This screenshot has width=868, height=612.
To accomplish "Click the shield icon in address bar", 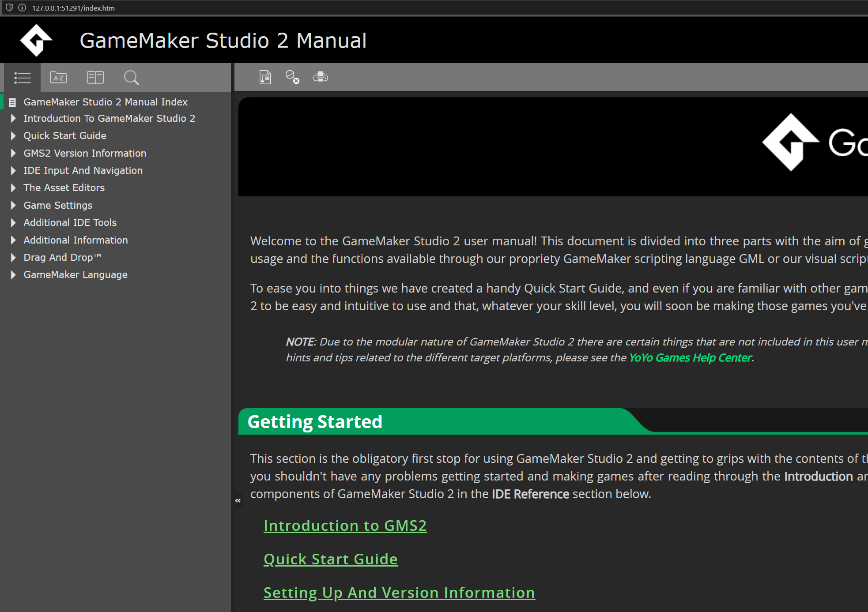I will coord(9,8).
